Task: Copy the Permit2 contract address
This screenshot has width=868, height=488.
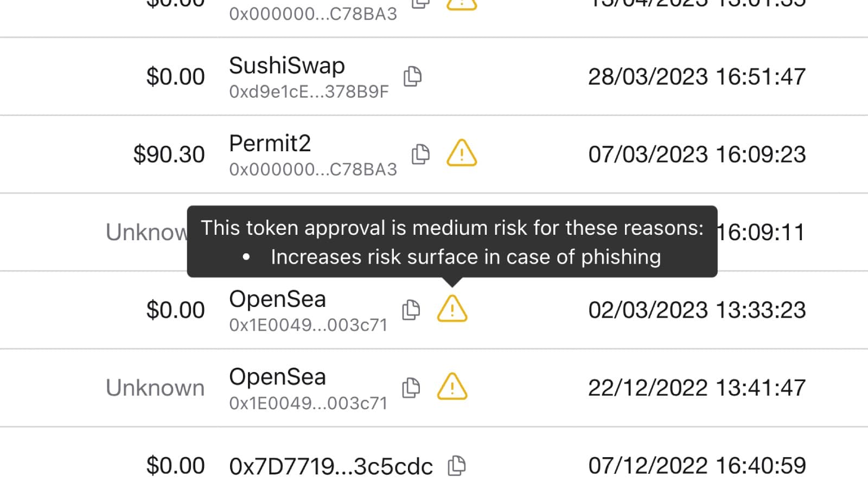Action: point(421,154)
